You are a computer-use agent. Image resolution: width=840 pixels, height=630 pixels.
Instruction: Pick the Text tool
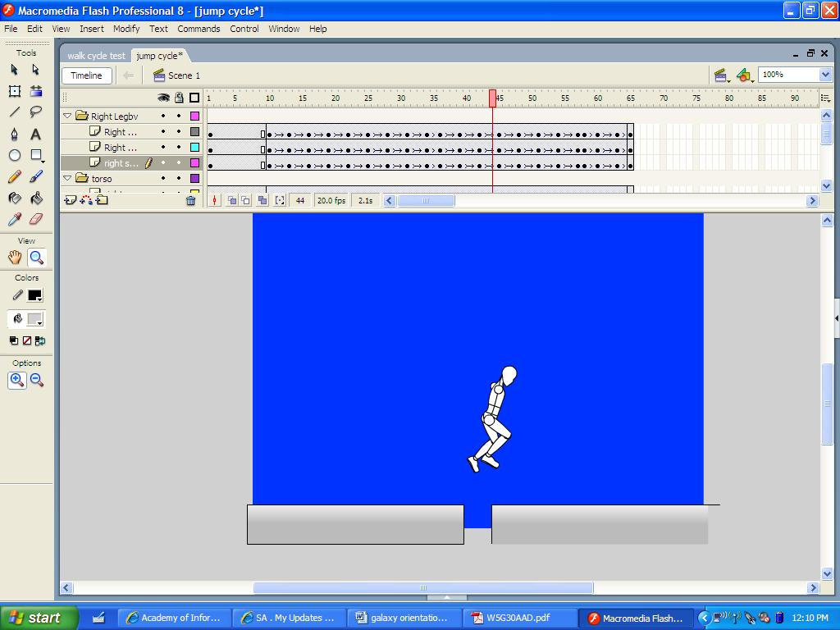coord(36,134)
